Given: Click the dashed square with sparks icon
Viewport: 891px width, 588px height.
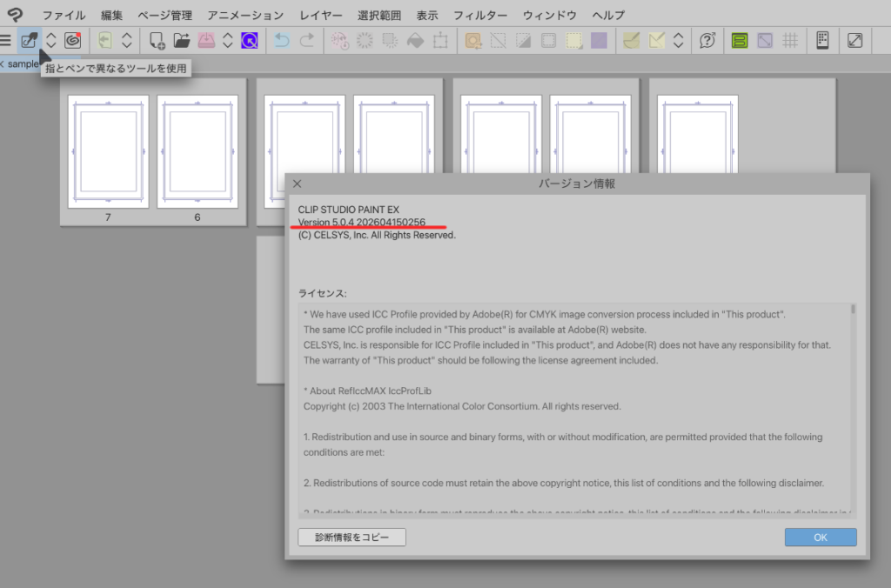Looking at the screenshot, I should [x=390, y=40].
